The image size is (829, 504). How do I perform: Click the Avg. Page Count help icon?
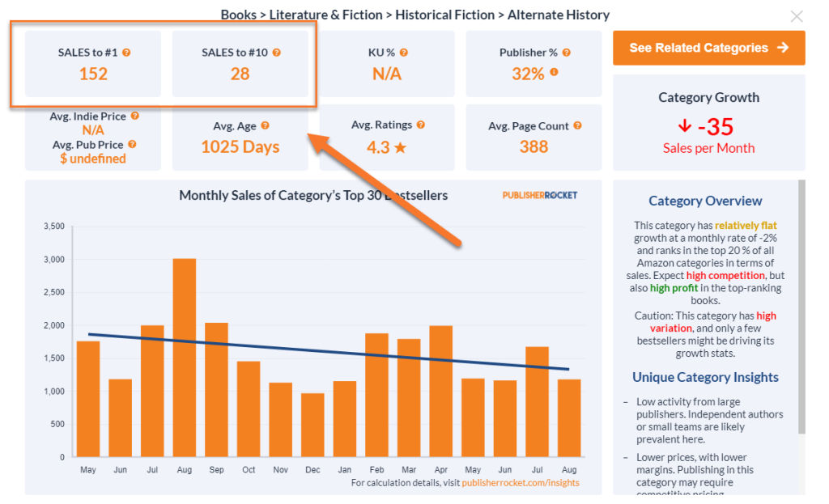pyautogui.click(x=577, y=126)
